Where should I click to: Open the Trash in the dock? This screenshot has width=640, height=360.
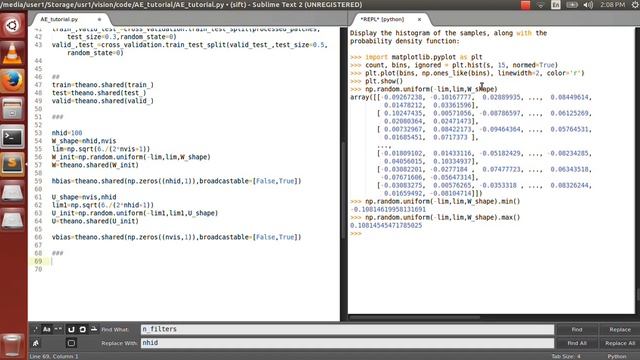pyautogui.click(x=12, y=345)
